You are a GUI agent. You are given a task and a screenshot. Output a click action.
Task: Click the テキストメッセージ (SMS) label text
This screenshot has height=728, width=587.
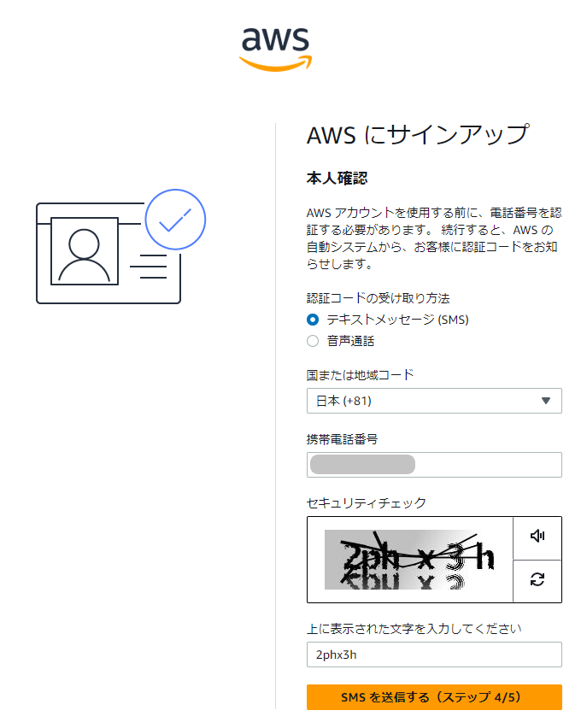[398, 320]
